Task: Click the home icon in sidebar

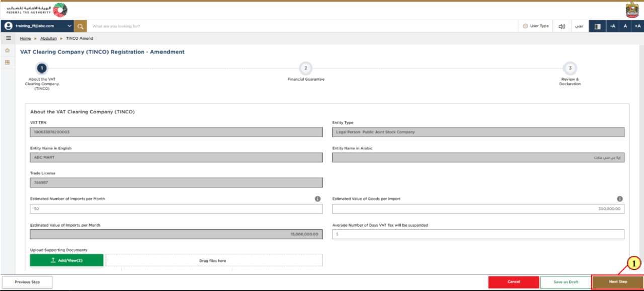Action: click(x=7, y=50)
